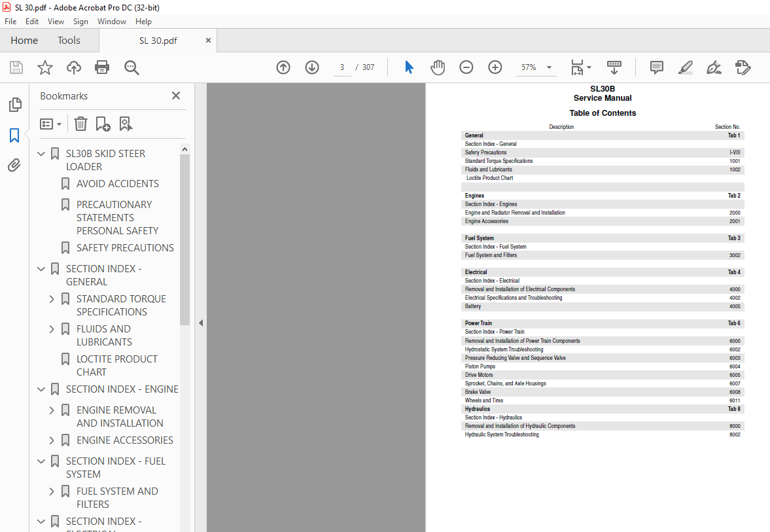The width and height of the screenshot is (770, 532).
Task: Collapse navigation pane with left arrow
Action: (201, 323)
